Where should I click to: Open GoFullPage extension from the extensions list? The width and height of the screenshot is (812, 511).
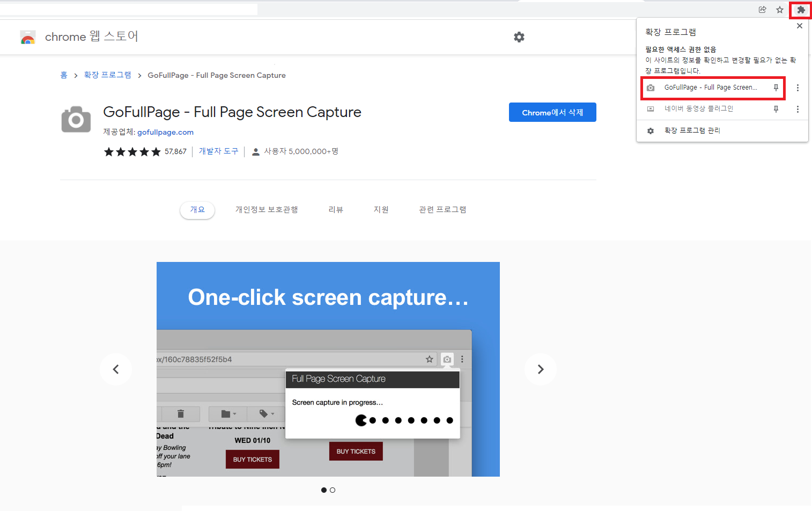tap(711, 87)
